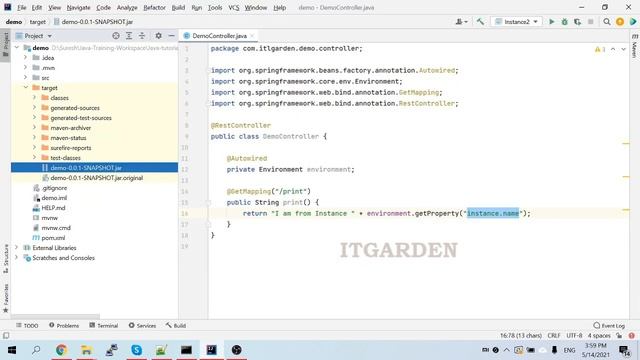Go to next highlighted error arrow
This screenshot has width=640, height=360.
(623, 49)
